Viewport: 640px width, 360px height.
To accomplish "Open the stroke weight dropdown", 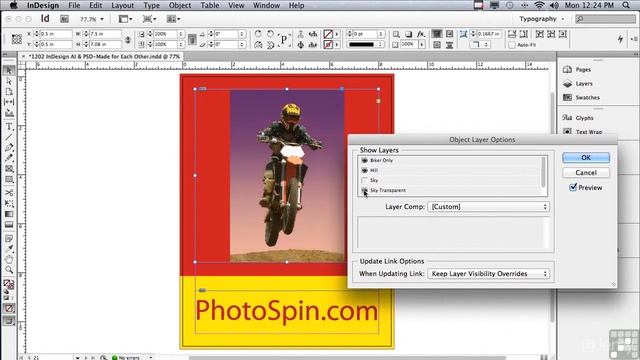I will coord(381,34).
